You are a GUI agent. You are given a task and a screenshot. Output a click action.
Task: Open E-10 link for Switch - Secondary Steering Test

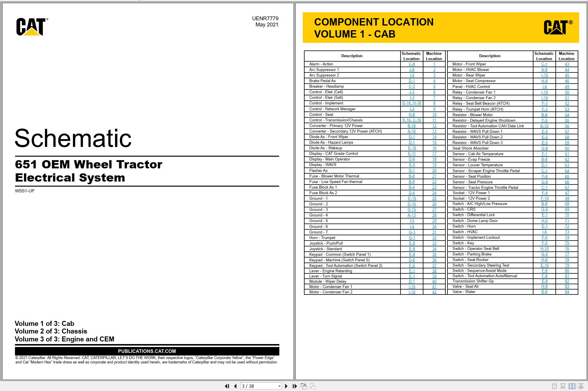[x=545, y=265]
